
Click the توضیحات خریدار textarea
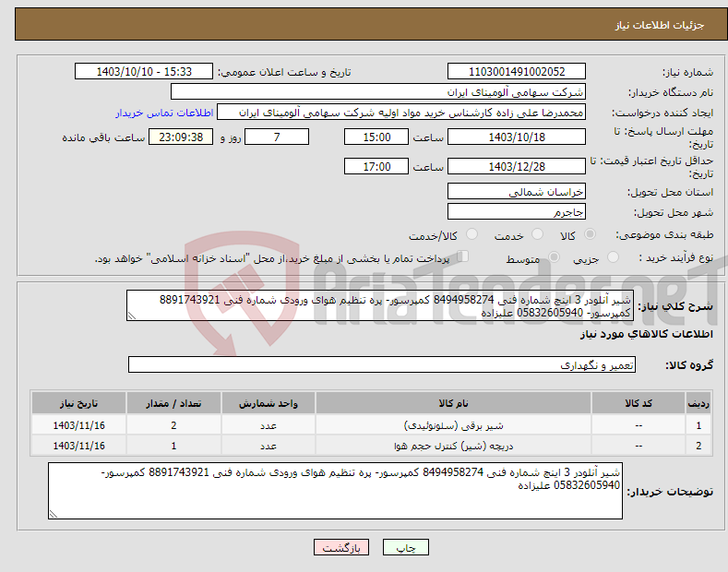(x=335, y=491)
